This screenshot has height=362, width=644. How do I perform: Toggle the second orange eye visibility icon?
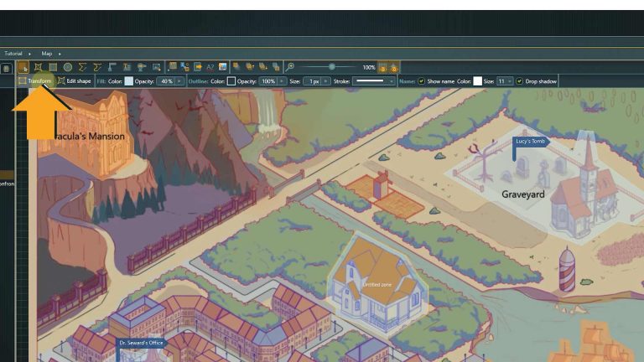[394, 68]
